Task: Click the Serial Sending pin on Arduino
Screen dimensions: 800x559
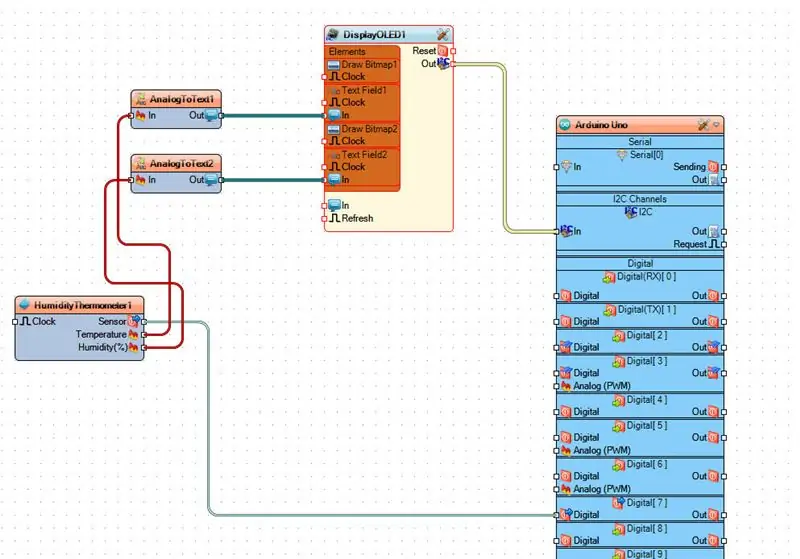Action: point(724,167)
